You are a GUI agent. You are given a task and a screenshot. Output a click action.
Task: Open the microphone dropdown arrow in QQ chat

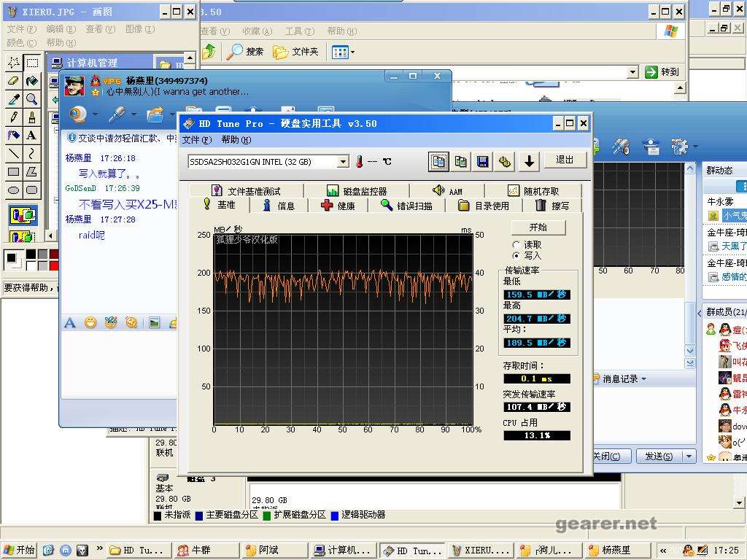click(133, 114)
